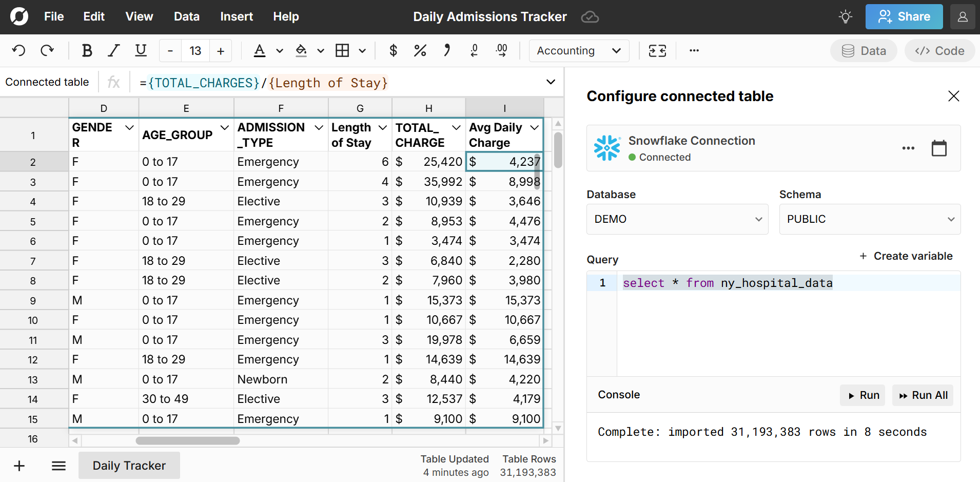980x482 pixels.
Task: Toggle light bulb theme mode
Action: coord(845,17)
